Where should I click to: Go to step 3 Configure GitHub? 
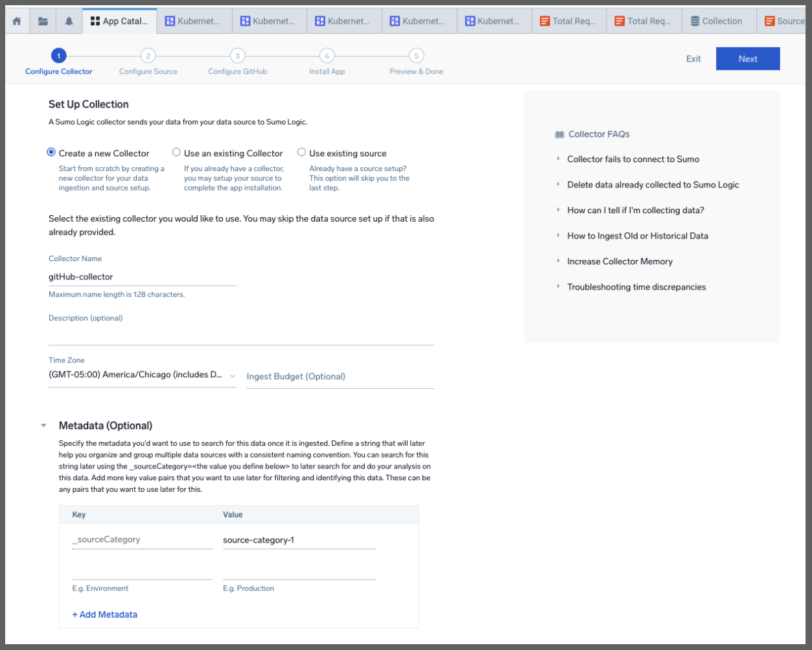237,62
